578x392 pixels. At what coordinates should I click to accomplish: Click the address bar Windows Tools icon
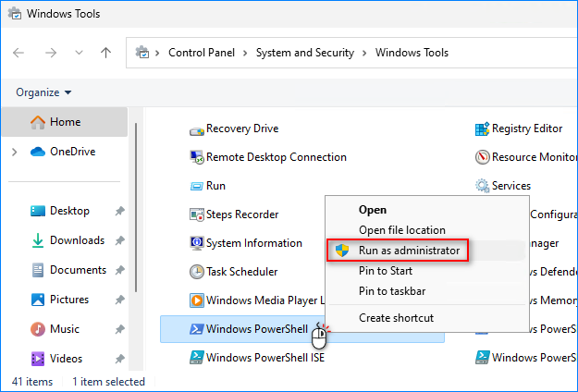tap(141, 53)
